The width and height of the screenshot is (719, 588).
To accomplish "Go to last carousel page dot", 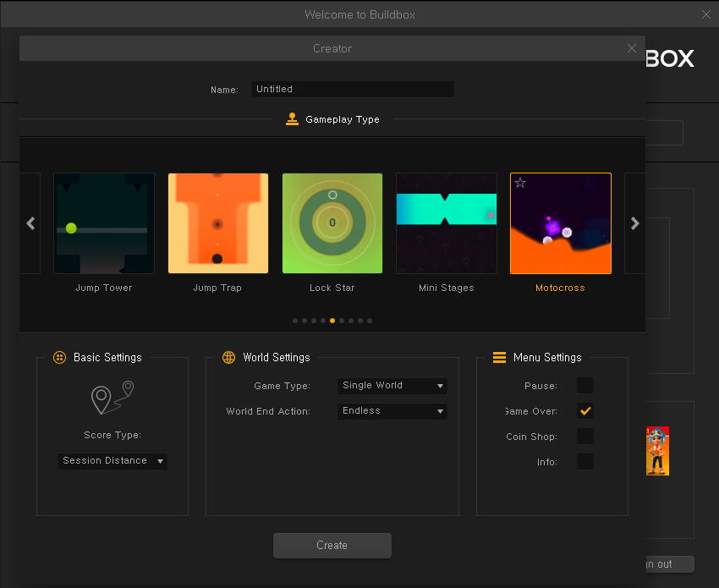I will [x=370, y=321].
